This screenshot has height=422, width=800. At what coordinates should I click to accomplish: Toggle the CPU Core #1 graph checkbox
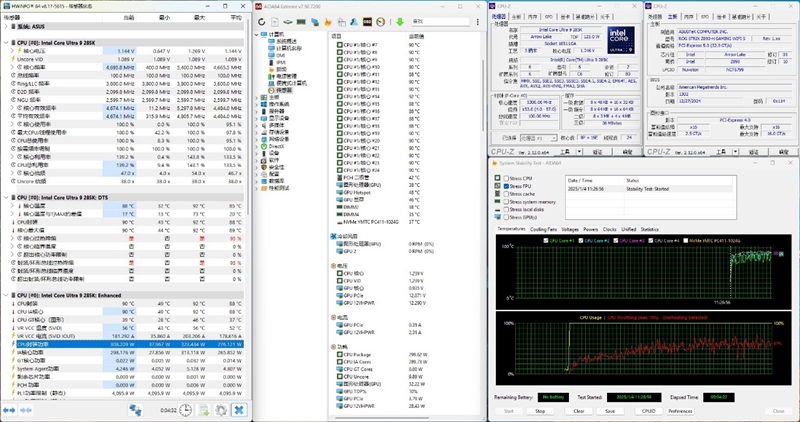(x=547, y=240)
